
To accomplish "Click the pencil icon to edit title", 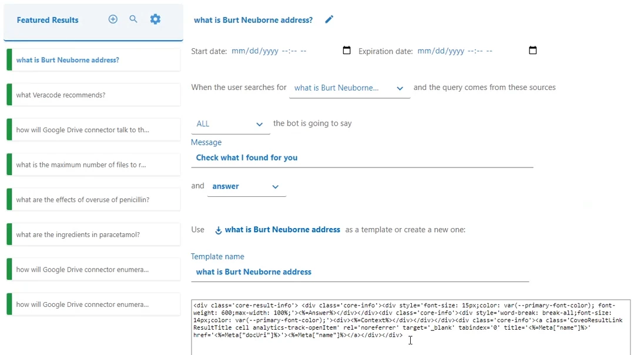I will point(329,20).
